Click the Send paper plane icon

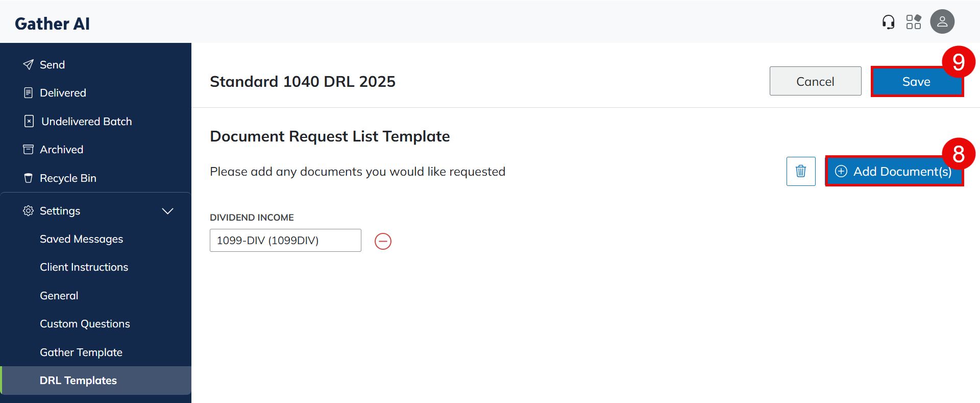[x=29, y=65]
